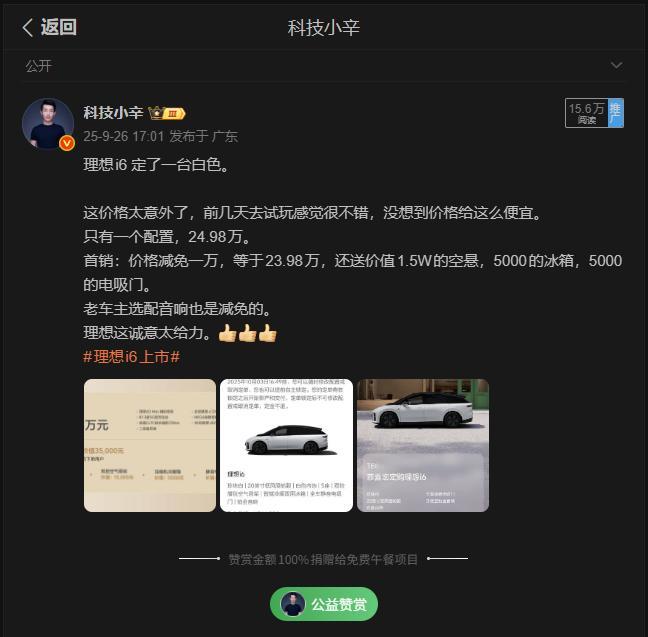
Task: Open 科技小辛's profile avatar
Action: click(48, 123)
